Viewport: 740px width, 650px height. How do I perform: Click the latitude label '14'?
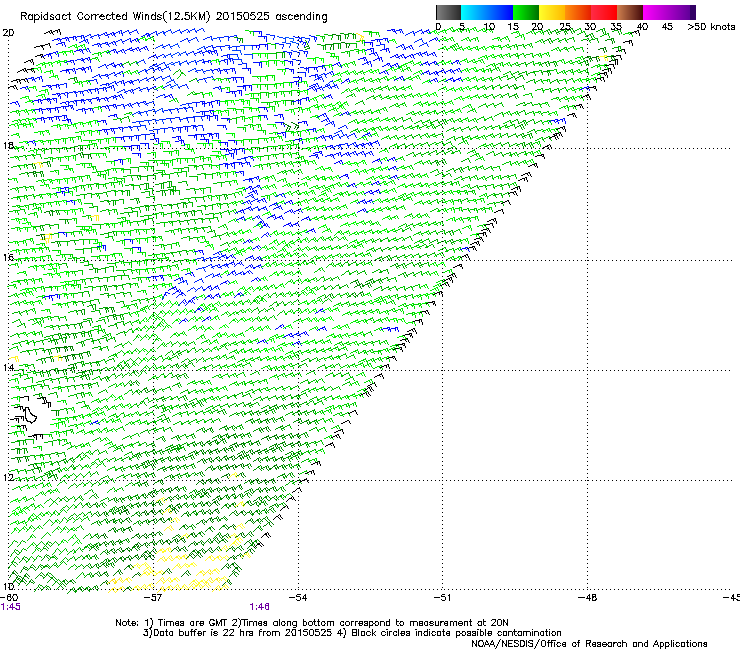tap(8, 367)
